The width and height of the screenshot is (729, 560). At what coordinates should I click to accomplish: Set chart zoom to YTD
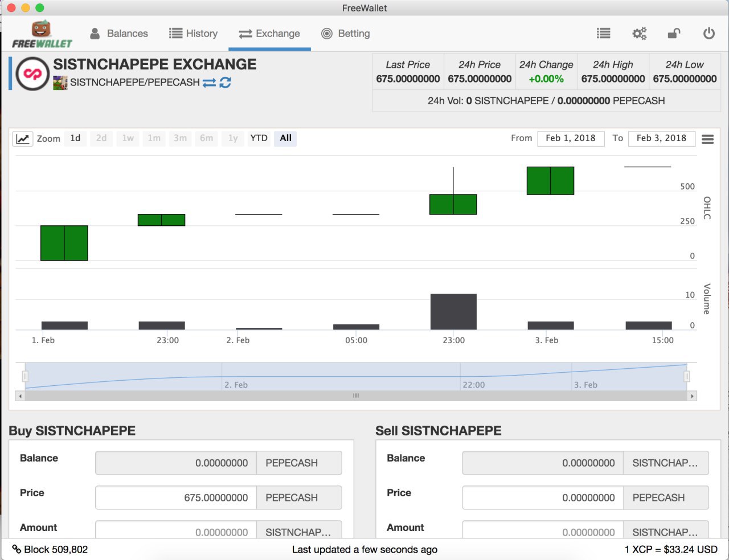point(259,138)
